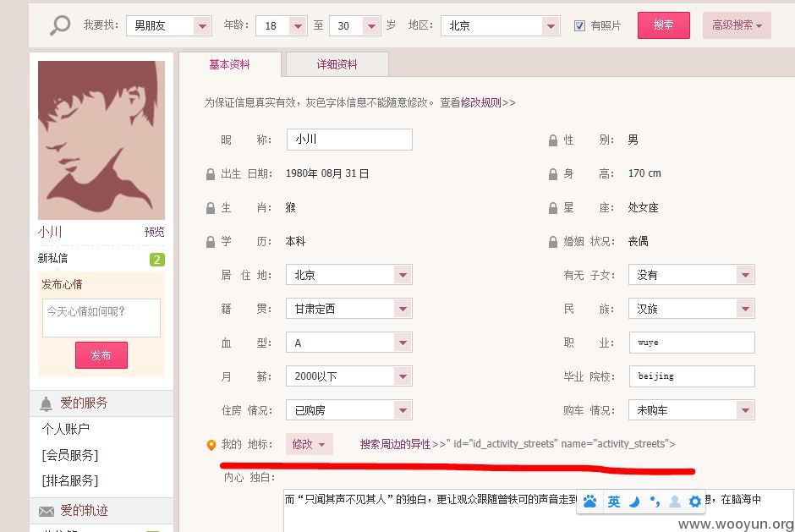The image size is (795, 532).
Task: Open [排名服务] in sidebar
Action: click(x=70, y=480)
